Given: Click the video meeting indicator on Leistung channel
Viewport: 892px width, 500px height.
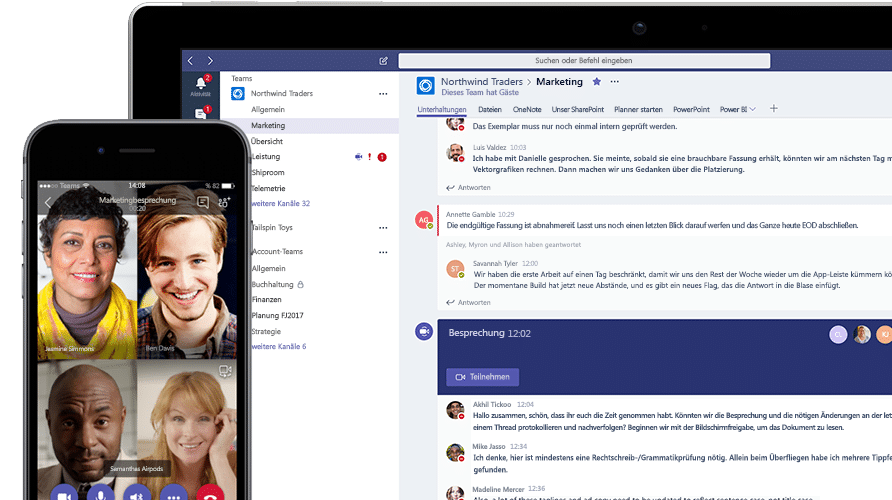Looking at the screenshot, I should point(358,156).
